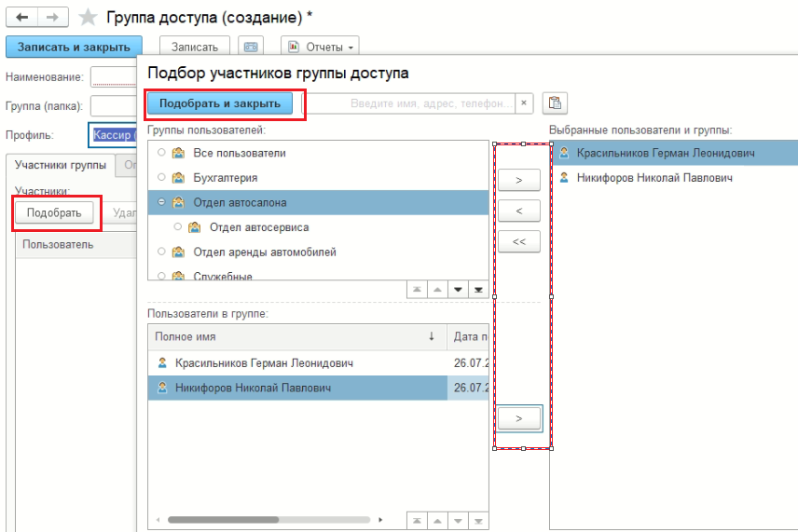
Task: Clear the search field with the X icon
Action: 524,103
